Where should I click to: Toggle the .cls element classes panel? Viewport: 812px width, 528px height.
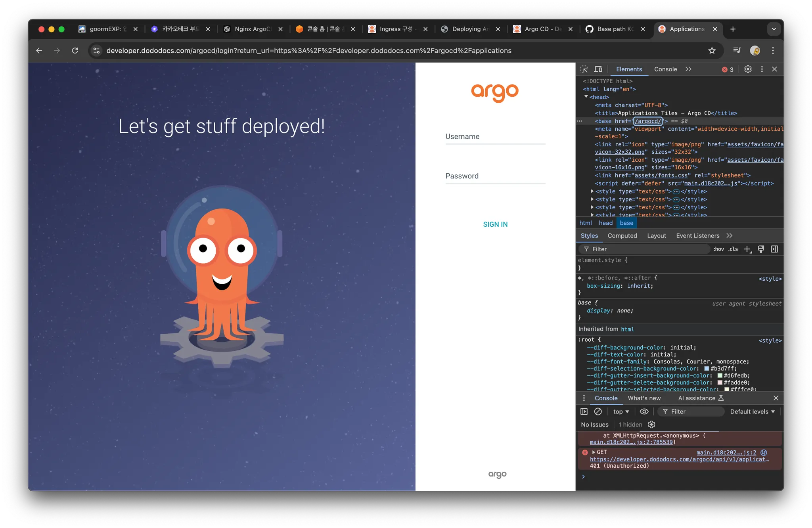coord(733,249)
